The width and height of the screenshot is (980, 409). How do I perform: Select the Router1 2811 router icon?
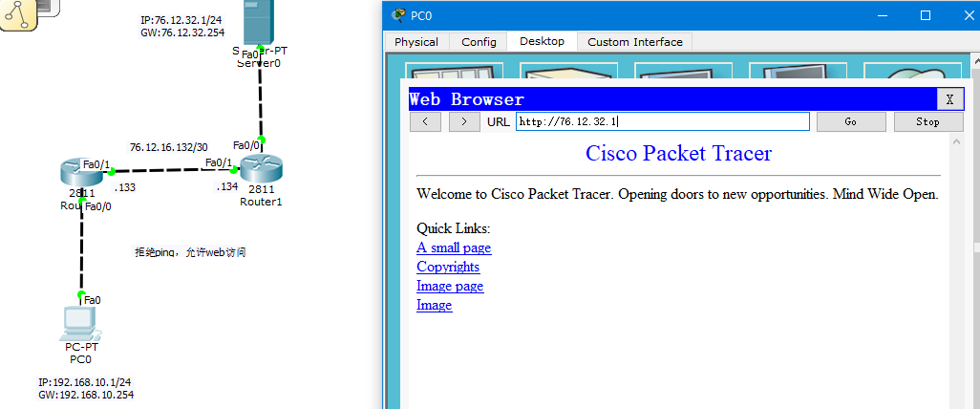[x=262, y=167]
